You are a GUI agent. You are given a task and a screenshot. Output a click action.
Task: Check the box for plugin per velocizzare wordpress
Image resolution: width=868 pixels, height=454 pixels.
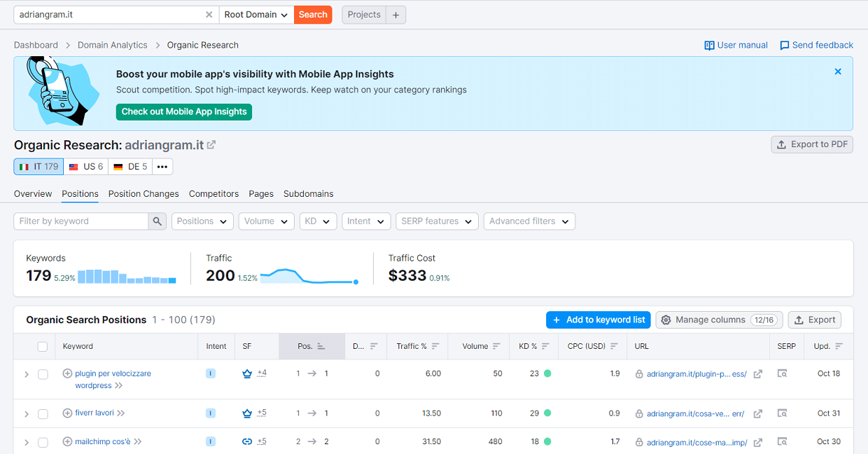click(43, 374)
